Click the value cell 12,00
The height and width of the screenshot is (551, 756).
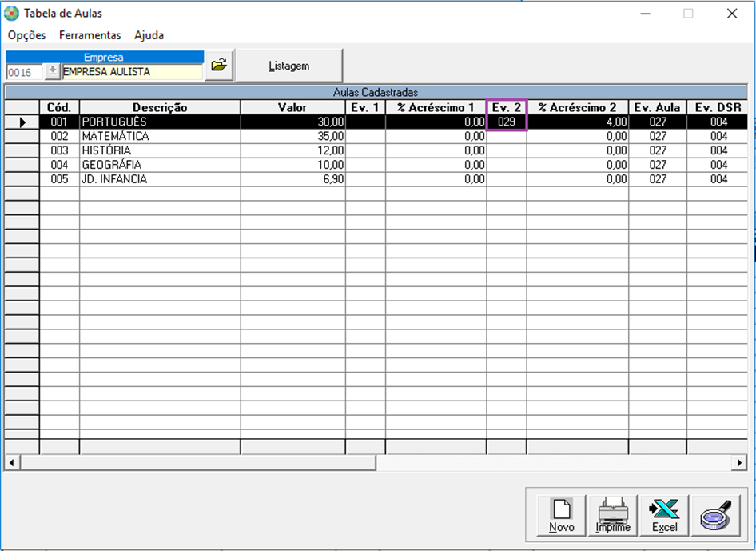[292, 150]
